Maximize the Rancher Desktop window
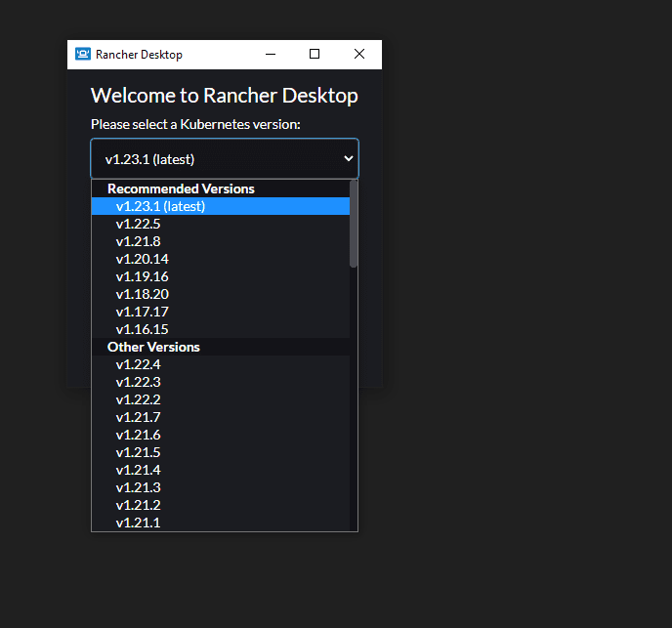The width and height of the screenshot is (672, 628). click(315, 54)
